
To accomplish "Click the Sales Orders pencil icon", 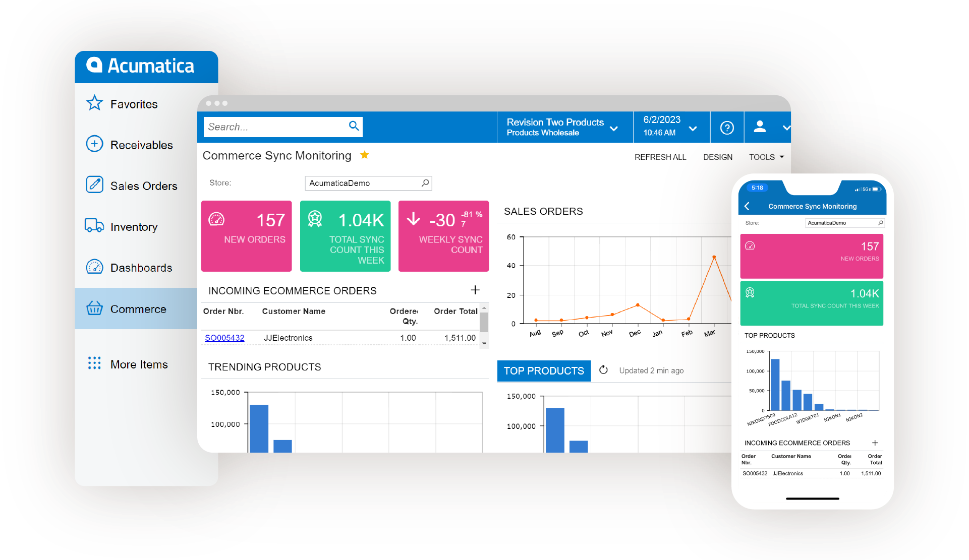I will point(94,185).
